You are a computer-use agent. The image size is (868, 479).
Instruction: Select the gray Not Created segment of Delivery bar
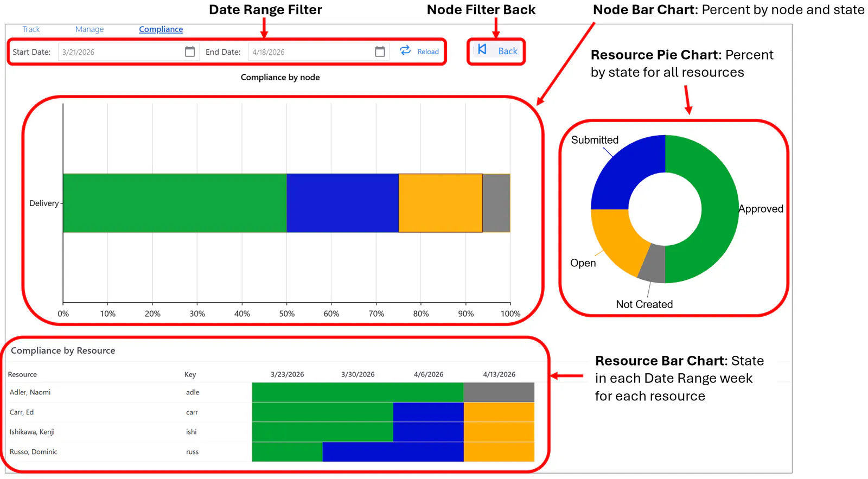(x=496, y=203)
